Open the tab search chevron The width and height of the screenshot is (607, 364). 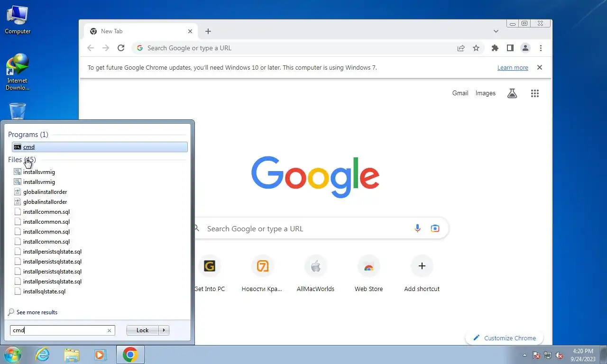point(496,31)
